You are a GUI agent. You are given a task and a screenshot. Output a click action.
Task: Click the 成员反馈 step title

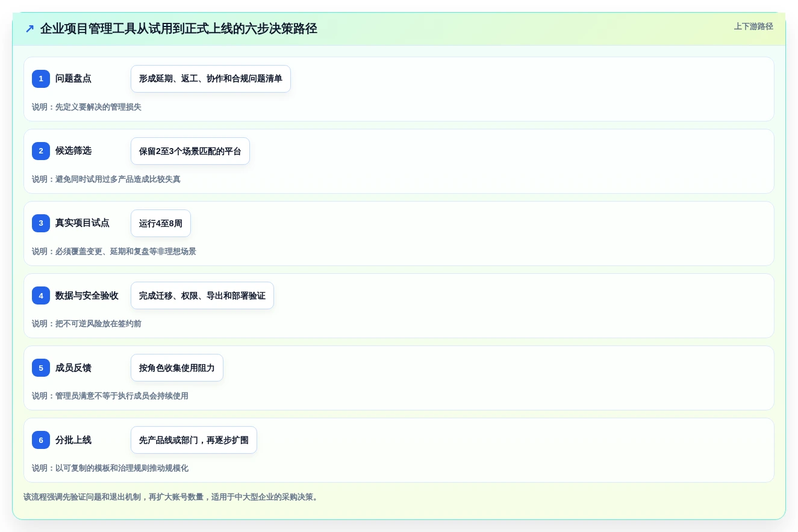click(73, 368)
